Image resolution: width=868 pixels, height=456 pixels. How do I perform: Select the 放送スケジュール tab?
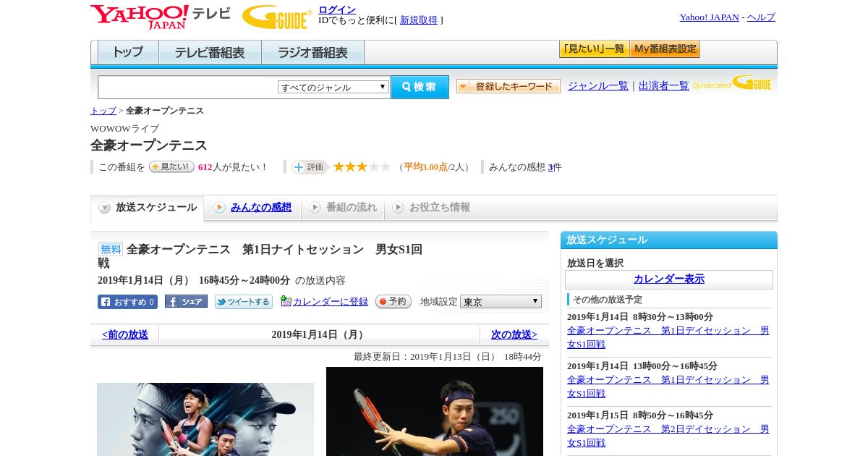(148, 208)
